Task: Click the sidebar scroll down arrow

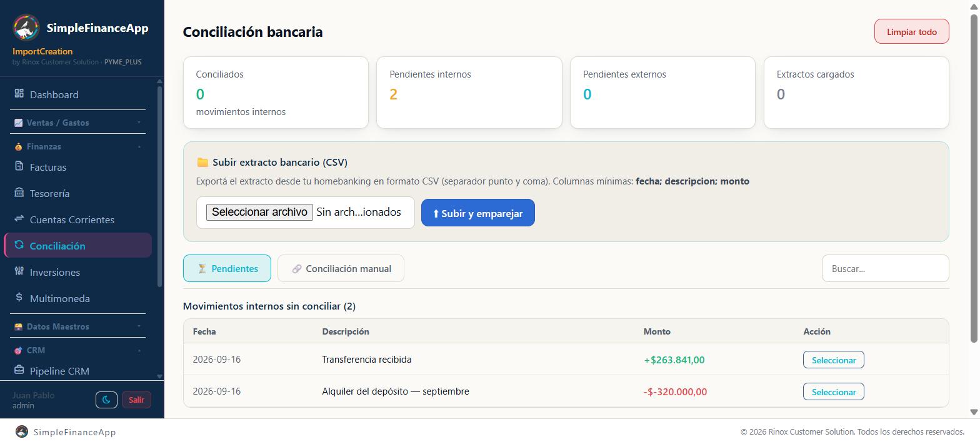Action: point(159,376)
